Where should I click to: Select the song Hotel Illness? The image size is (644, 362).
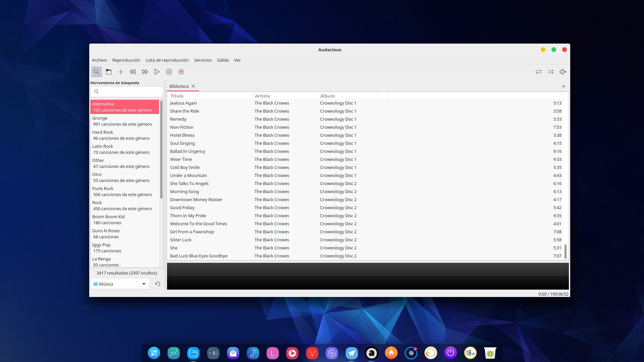(x=366, y=135)
